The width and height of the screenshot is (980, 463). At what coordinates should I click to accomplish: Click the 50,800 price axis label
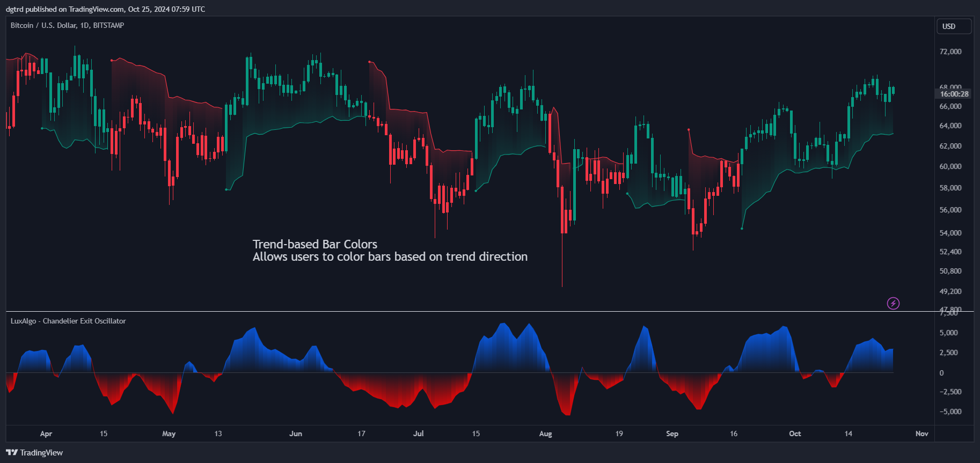click(x=950, y=271)
